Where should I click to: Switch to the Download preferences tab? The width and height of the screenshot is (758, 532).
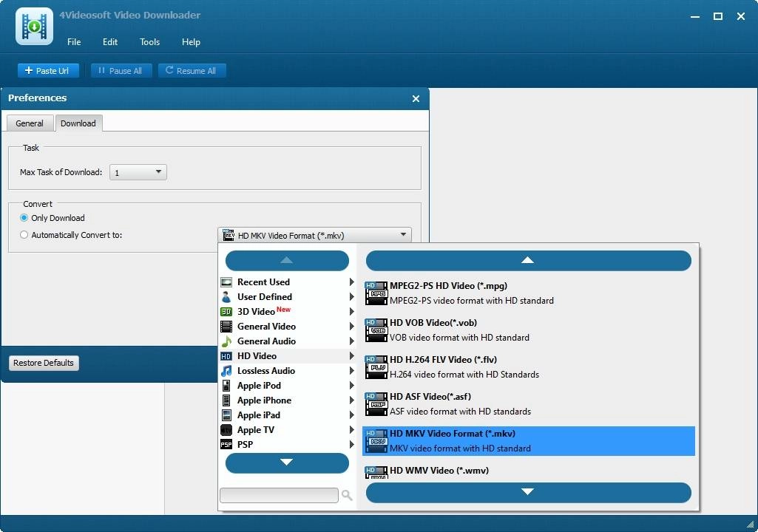[x=78, y=123]
